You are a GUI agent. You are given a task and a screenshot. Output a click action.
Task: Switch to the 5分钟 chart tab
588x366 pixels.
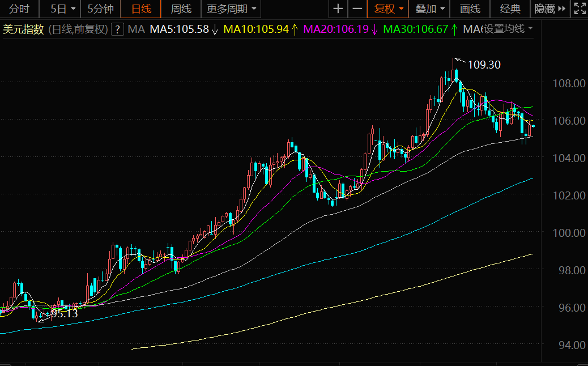click(x=100, y=8)
